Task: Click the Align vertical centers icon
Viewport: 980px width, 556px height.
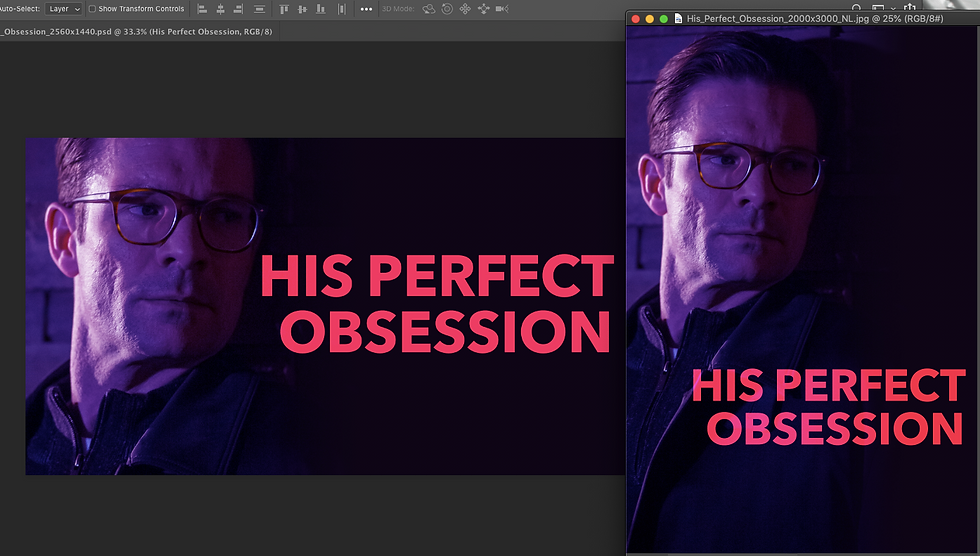Action: 302,9
